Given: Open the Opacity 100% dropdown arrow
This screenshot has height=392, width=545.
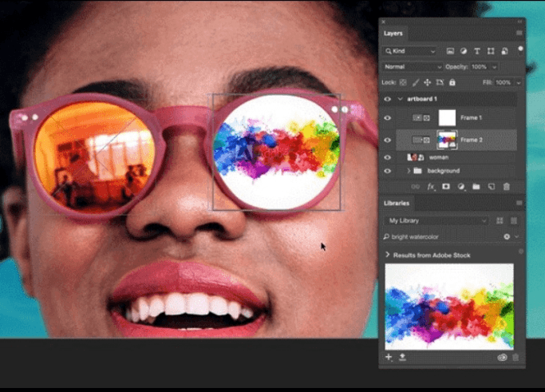Looking at the screenshot, I should point(494,67).
